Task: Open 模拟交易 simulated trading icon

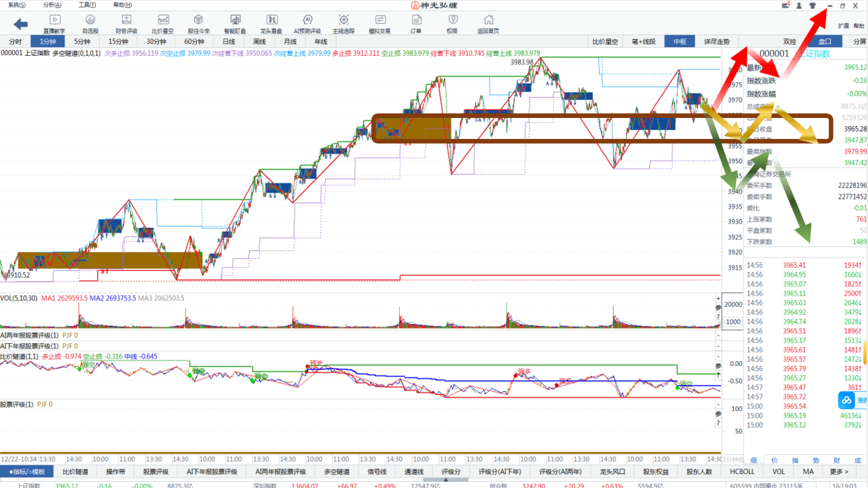Action: 380,24
